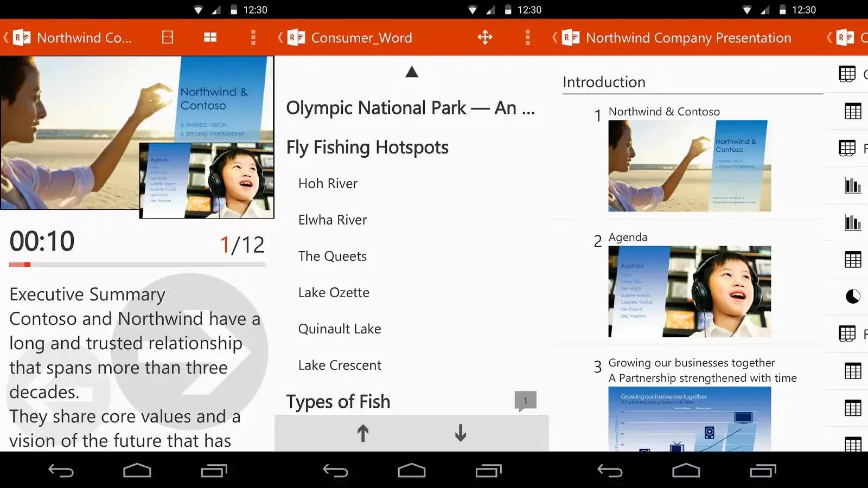Open slide 3 thumbnail Growing our businesses together

click(690, 419)
